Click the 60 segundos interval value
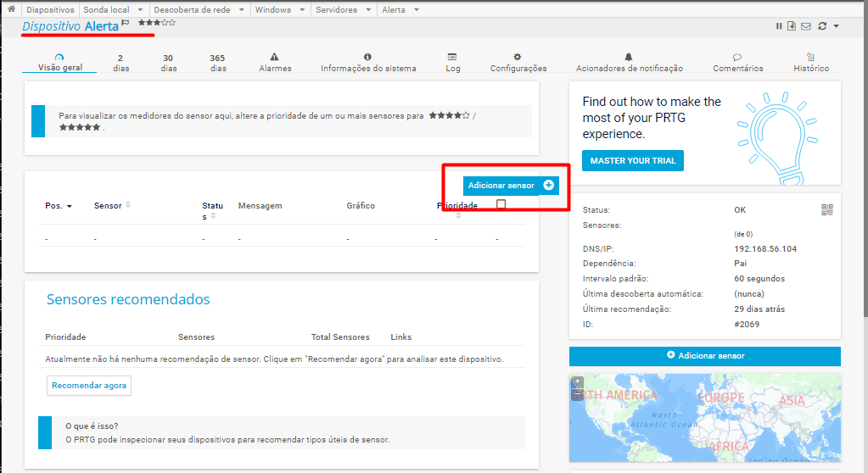The image size is (868, 473). pyautogui.click(x=759, y=279)
